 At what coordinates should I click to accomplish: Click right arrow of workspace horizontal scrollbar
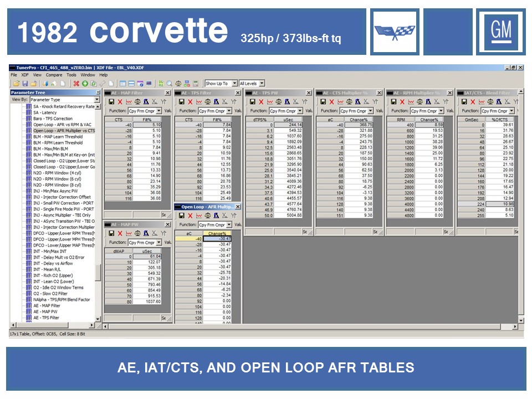(515, 326)
